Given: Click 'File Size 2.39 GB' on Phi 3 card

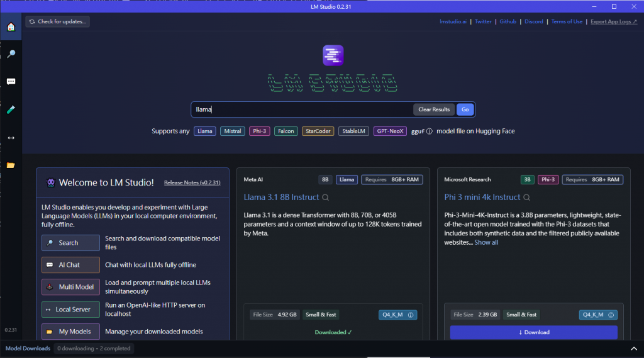Looking at the screenshot, I should pos(475,315).
